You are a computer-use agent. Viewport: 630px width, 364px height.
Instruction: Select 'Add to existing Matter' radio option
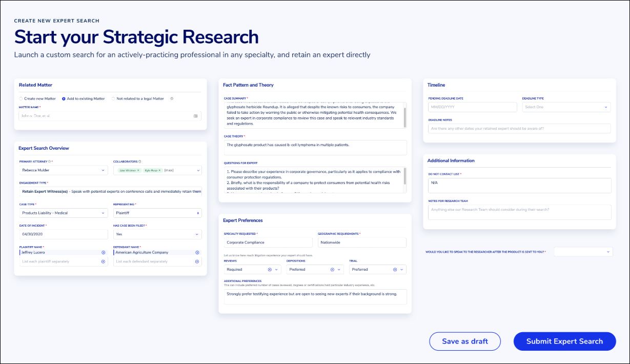point(64,98)
